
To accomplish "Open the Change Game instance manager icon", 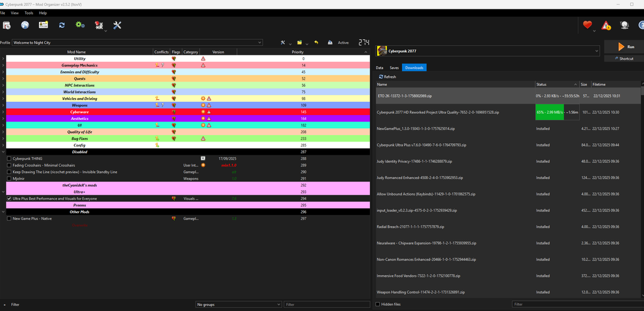I will point(6,25).
